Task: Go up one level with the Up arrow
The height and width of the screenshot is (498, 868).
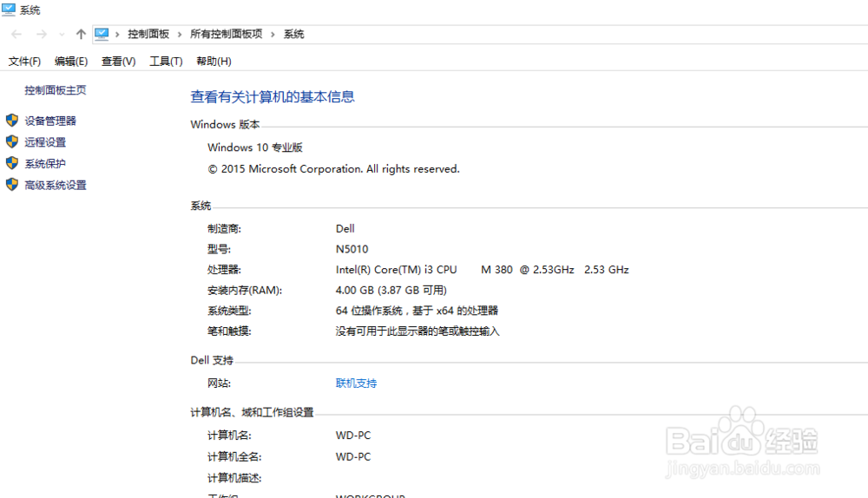Action: tap(81, 35)
